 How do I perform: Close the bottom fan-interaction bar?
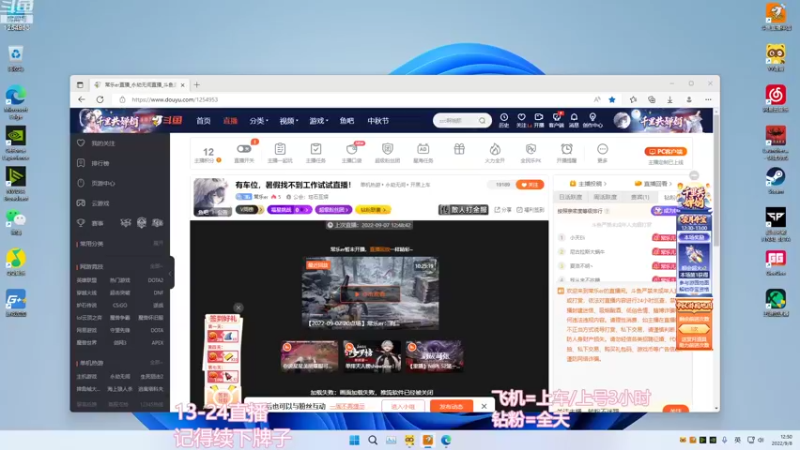484,406
